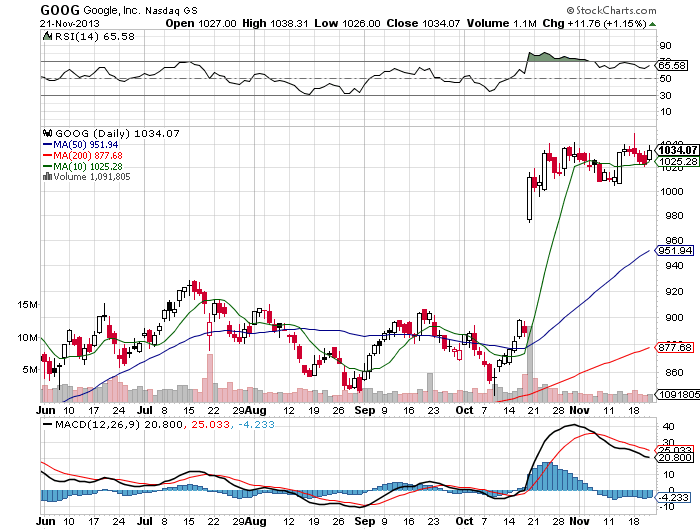
Task: Click 'Sep' on the price chart date axis
Action: point(364,410)
